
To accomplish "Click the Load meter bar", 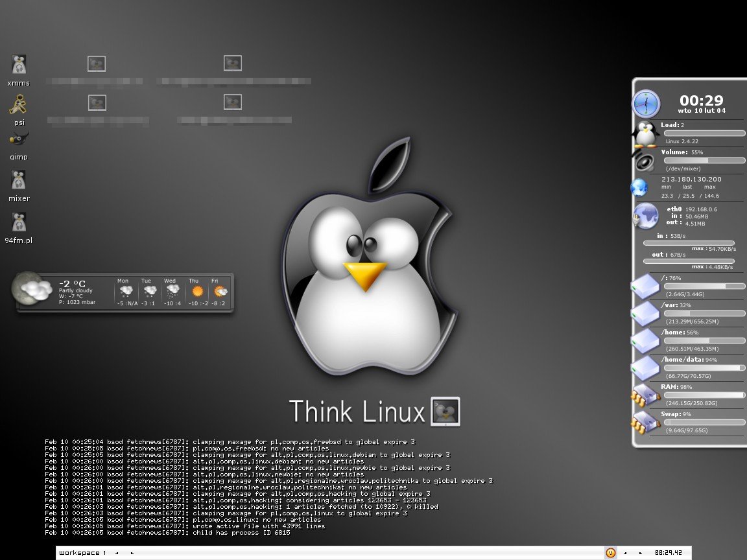I will (704, 134).
